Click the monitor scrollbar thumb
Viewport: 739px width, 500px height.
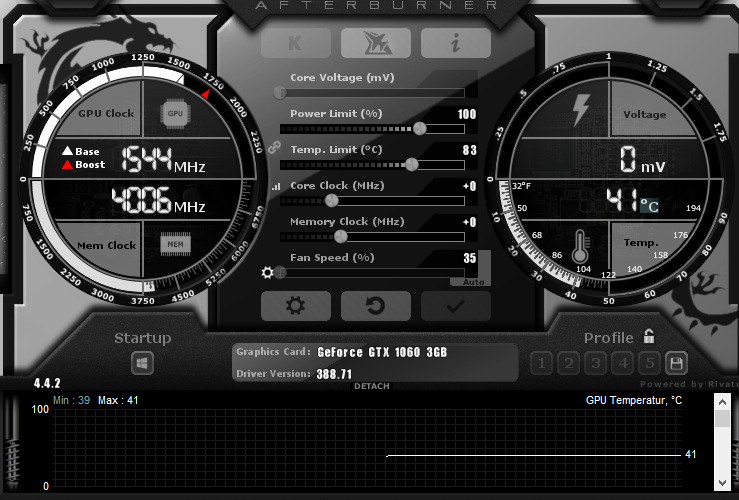(x=722, y=418)
